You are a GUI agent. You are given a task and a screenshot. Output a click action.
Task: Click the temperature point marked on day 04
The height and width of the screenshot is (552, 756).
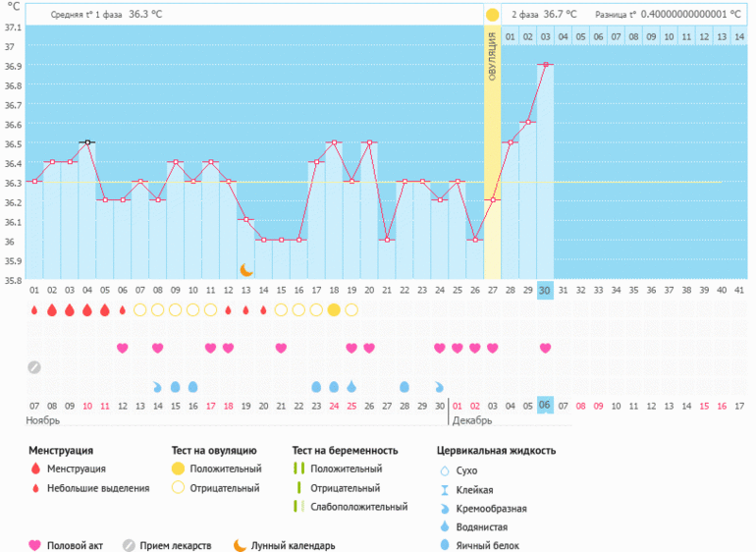87,142
